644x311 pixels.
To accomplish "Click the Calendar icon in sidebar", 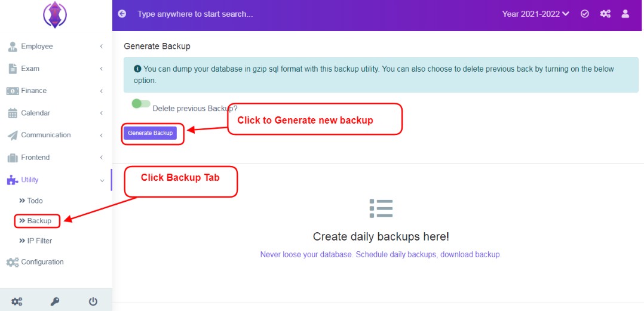I will point(13,113).
